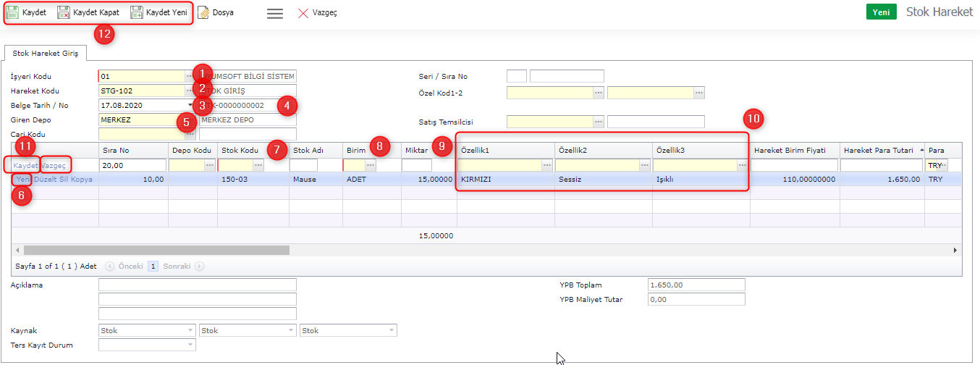Click the Miktar column header
Screen dimensions: 980x365
click(428, 150)
